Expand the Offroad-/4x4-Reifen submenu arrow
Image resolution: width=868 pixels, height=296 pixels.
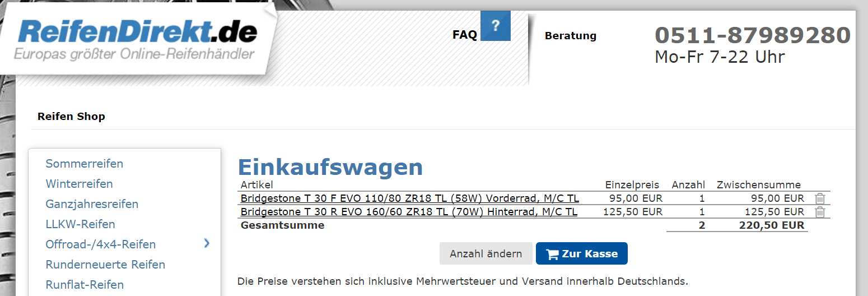tap(207, 243)
